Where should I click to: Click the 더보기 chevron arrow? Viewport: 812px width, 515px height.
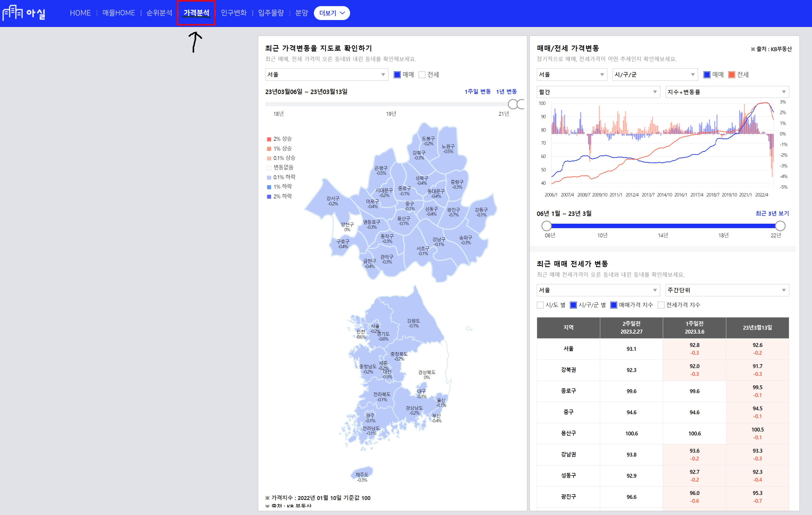(343, 13)
